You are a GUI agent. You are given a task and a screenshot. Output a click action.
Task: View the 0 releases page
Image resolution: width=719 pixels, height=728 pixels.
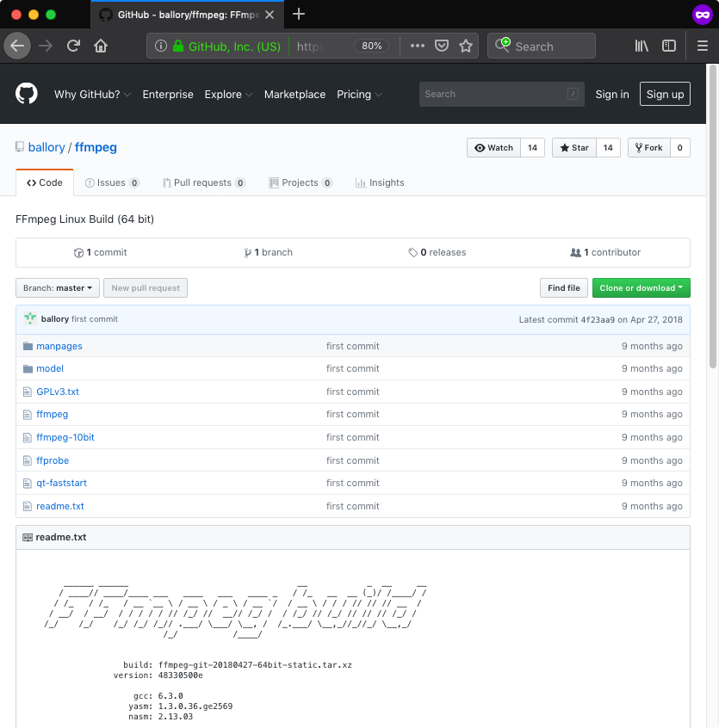click(437, 252)
